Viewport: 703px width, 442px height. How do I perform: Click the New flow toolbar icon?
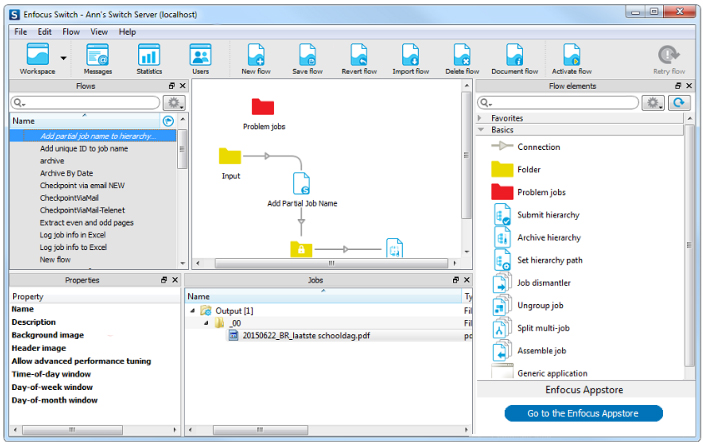[255, 56]
